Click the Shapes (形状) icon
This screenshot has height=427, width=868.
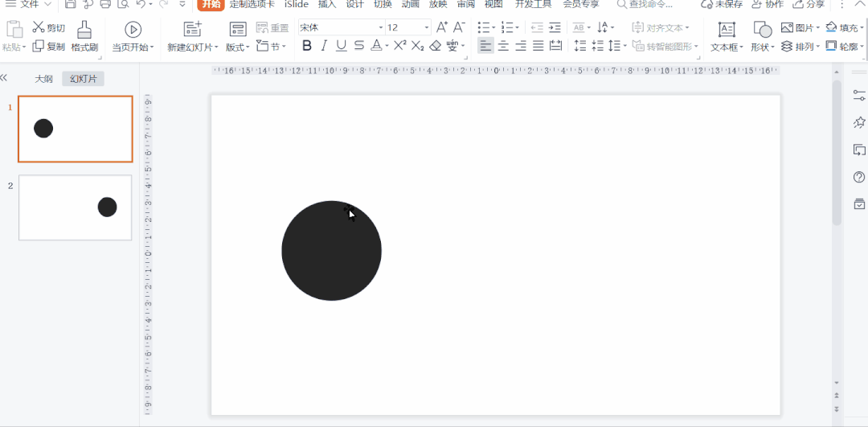click(762, 30)
